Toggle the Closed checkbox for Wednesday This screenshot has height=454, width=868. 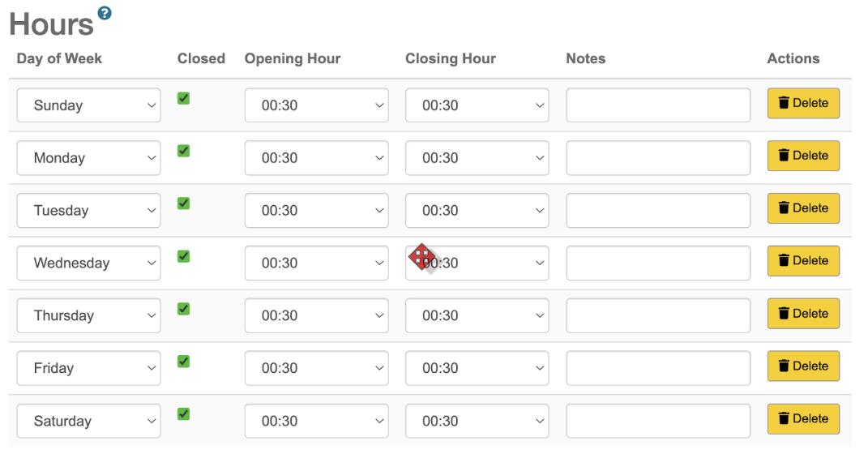point(184,256)
